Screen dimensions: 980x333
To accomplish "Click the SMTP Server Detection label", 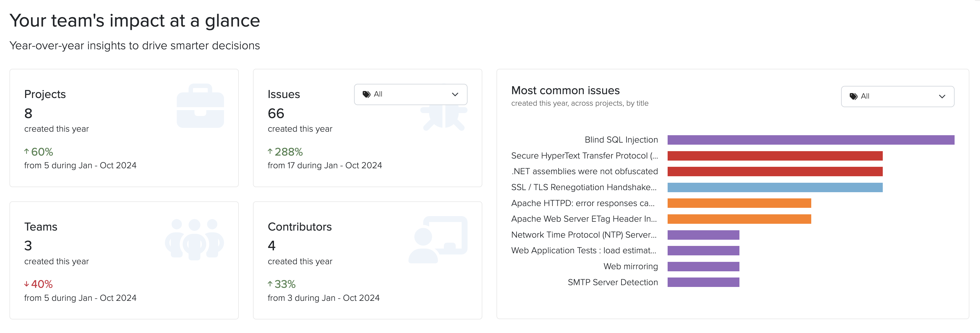I will 612,283.
